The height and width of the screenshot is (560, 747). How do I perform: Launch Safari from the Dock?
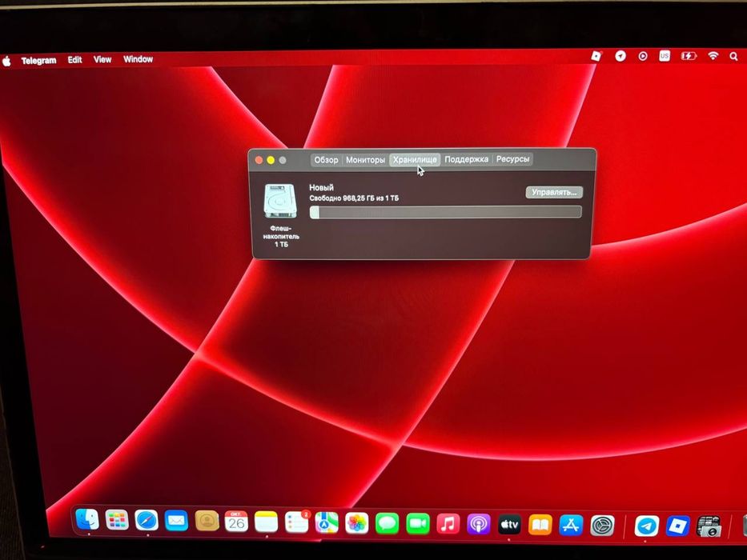pyautogui.click(x=147, y=521)
